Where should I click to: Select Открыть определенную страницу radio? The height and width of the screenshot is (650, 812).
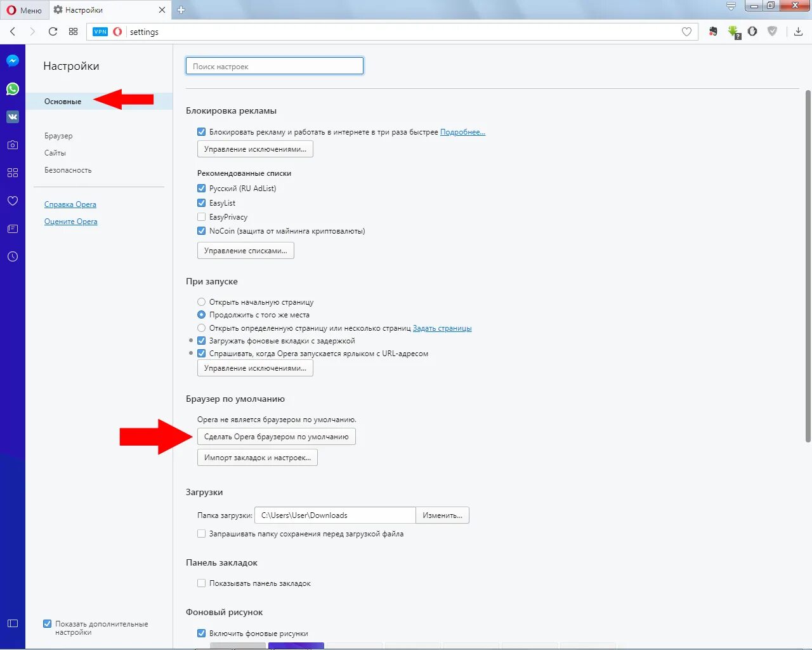pyautogui.click(x=201, y=328)
